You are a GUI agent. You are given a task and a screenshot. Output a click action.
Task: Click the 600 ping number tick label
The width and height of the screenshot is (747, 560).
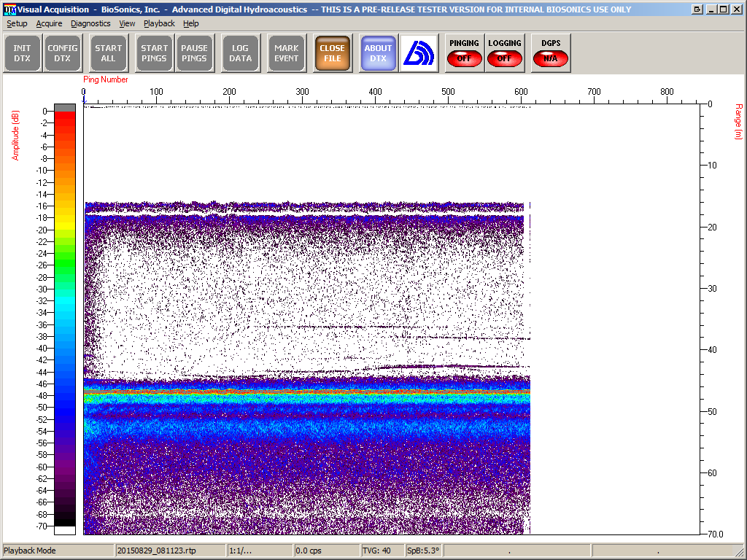(521, 91)
